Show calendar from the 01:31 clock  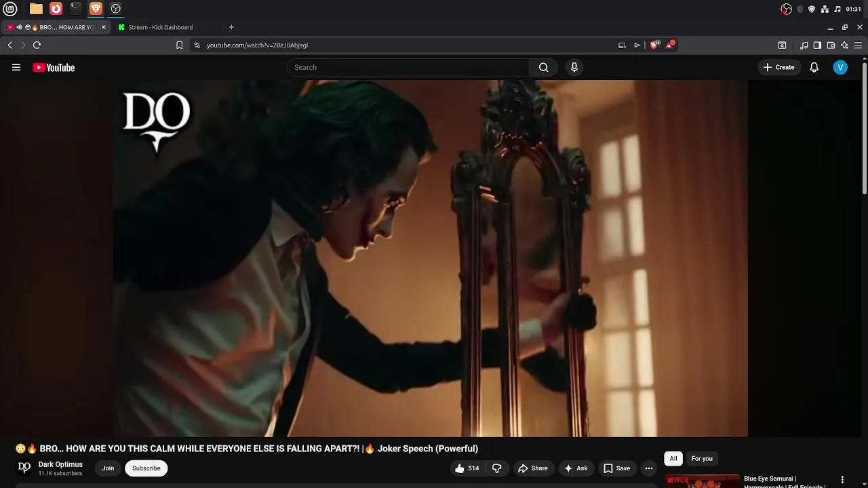pos(854,9)
